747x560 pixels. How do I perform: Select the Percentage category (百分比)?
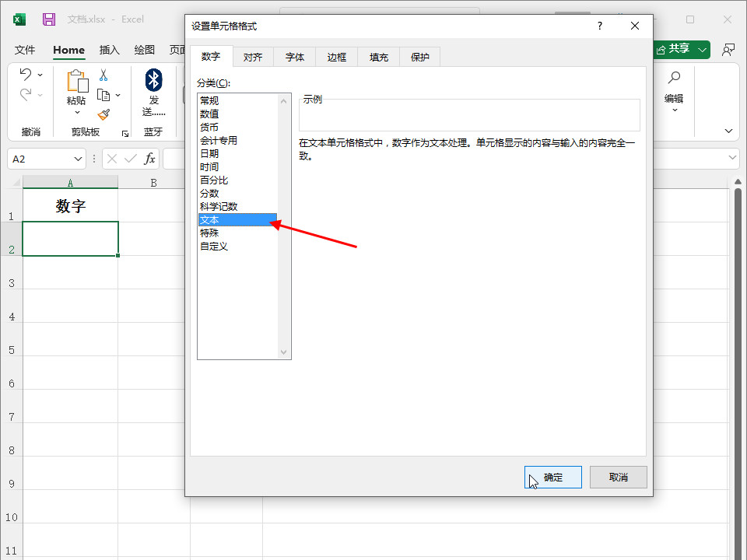tap(237, 180)
